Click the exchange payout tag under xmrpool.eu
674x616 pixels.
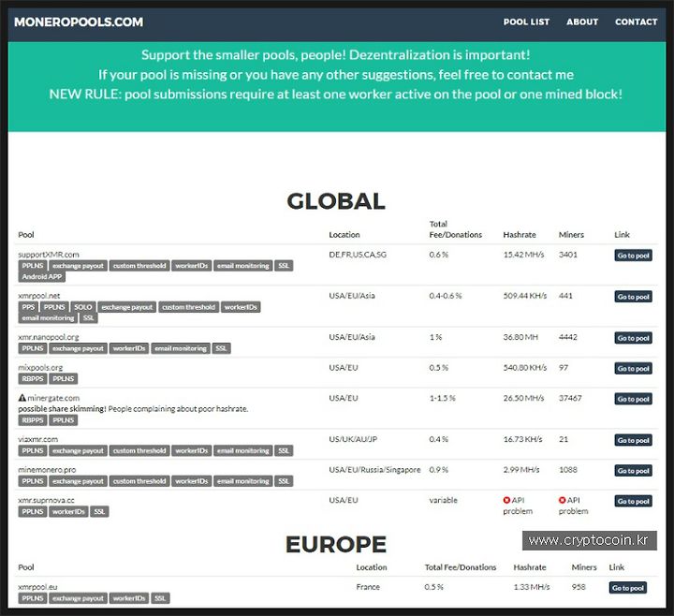point(78,598)
